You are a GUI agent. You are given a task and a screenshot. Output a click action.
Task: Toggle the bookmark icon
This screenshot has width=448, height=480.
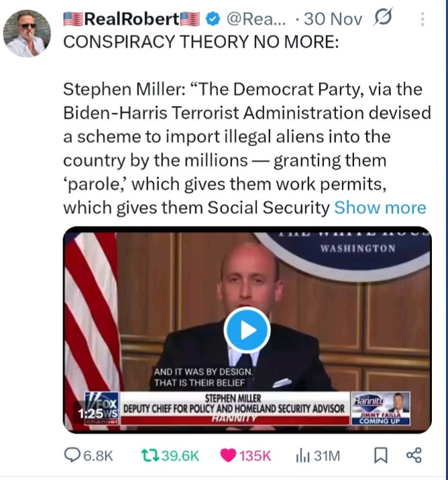[381, 455]
